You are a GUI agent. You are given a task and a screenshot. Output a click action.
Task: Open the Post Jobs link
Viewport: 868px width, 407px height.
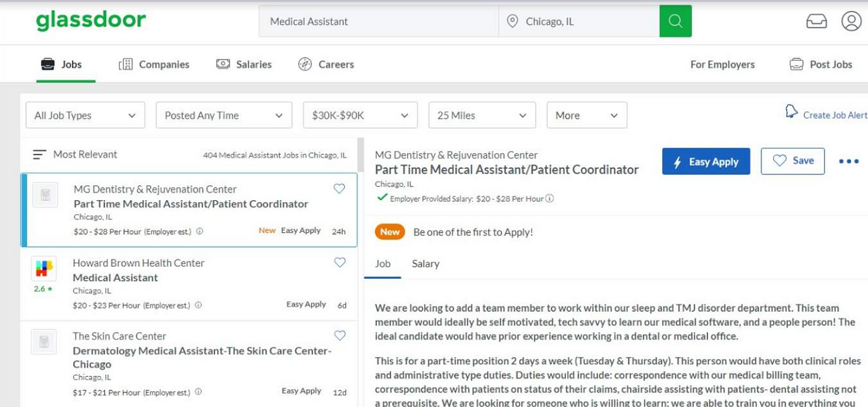click(x=821, y=64)
